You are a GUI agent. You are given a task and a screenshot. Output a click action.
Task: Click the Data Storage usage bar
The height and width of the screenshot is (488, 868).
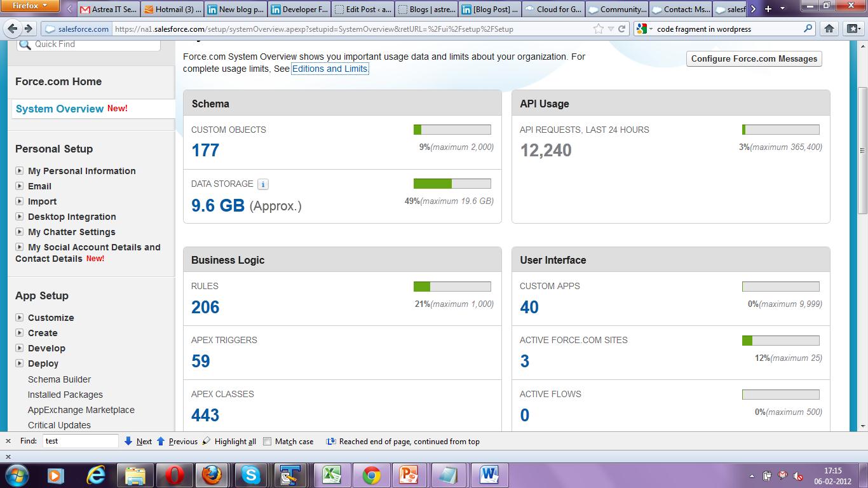(452, 184)
